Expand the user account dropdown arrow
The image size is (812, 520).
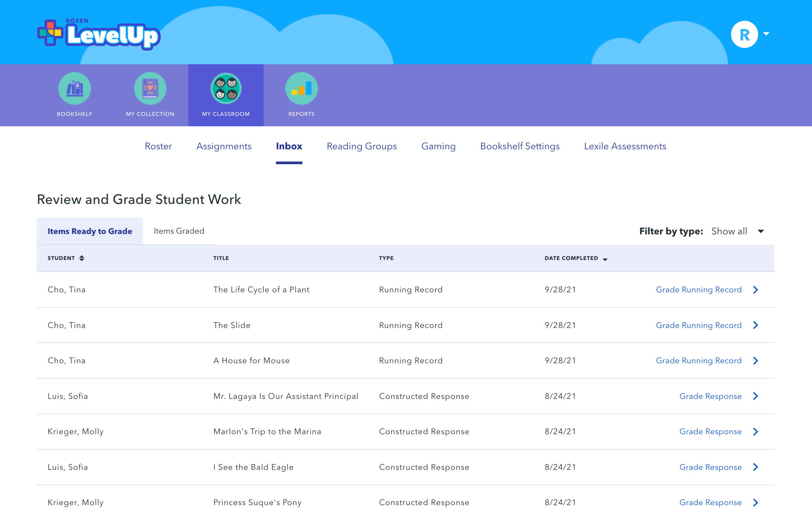point(766,34)
